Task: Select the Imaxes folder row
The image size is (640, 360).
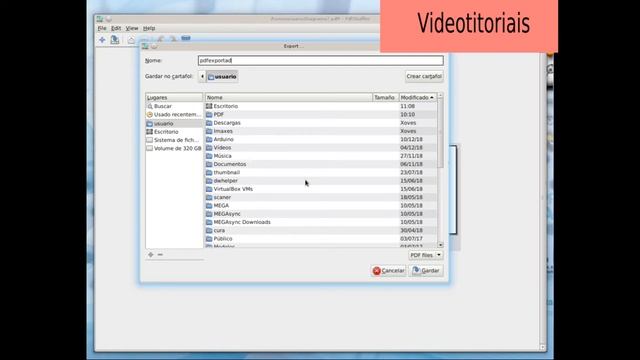Action: [x=320, y=131]
